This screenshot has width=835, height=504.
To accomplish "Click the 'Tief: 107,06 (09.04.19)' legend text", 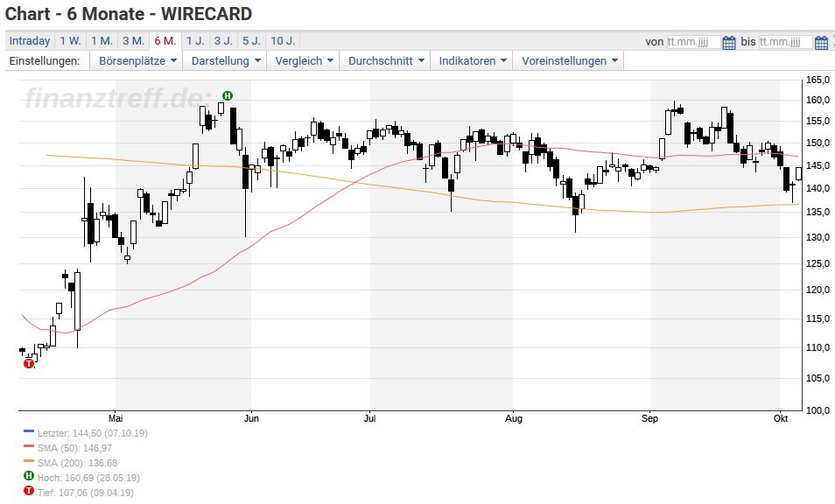I will tap(85, 493).
